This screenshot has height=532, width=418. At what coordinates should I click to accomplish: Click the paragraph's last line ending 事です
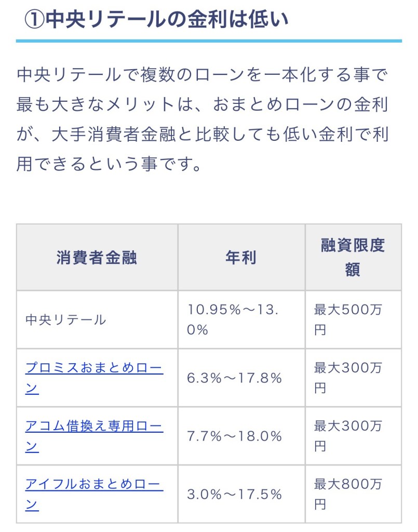click(x=109, y=165)
